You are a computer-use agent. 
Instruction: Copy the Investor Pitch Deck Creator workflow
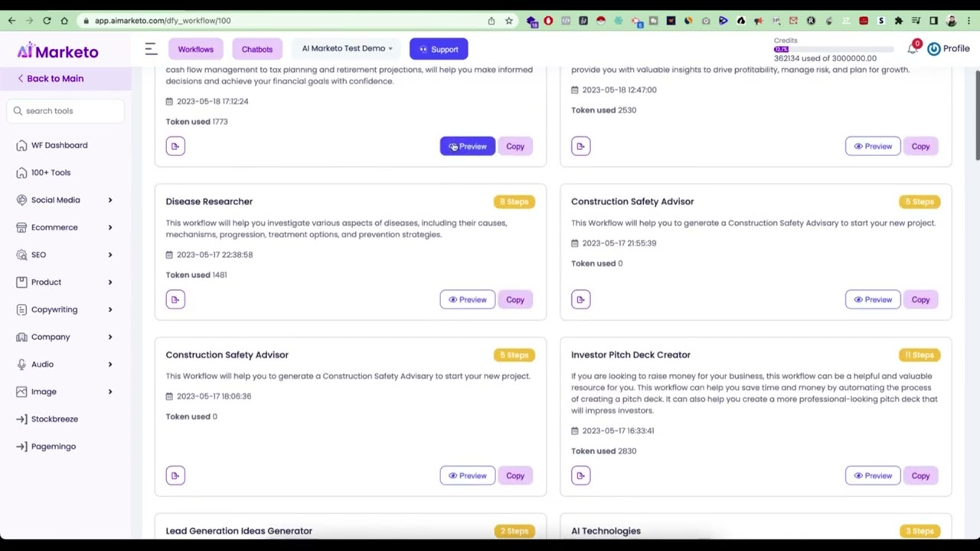pyautogui.click(x=920, y=475)
